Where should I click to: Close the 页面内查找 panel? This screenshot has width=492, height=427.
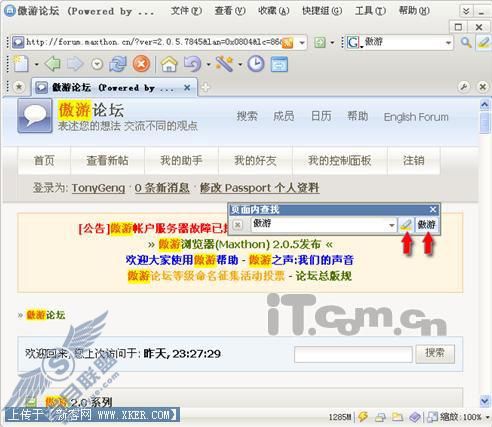433,209
